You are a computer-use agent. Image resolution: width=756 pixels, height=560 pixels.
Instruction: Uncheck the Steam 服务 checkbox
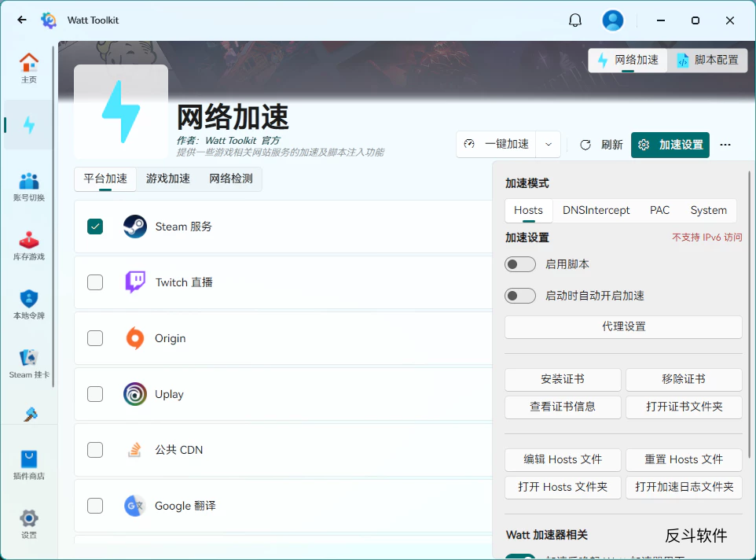(x=95, y=227)
